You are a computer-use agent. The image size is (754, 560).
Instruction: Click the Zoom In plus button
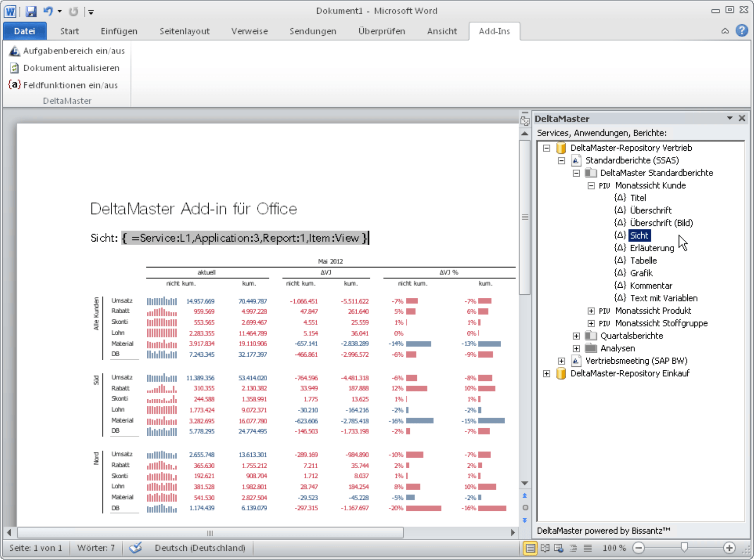pos(730,548)
